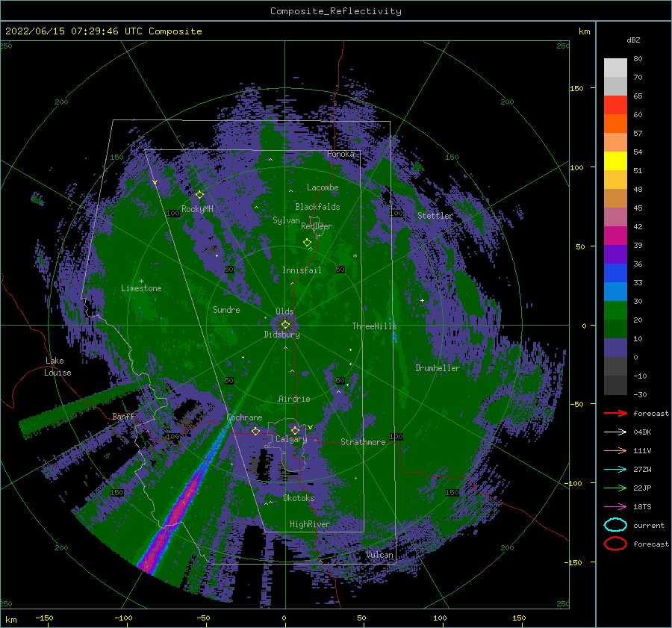672x628 pixels.
Task: Click the Blackfalds city label
Action: 317,207
